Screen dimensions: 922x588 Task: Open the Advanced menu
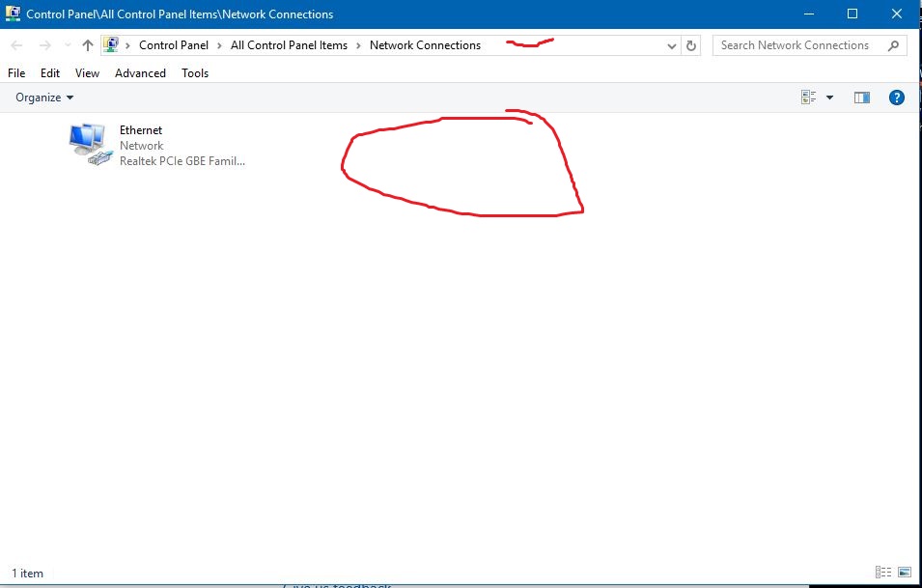pos(140,73)
